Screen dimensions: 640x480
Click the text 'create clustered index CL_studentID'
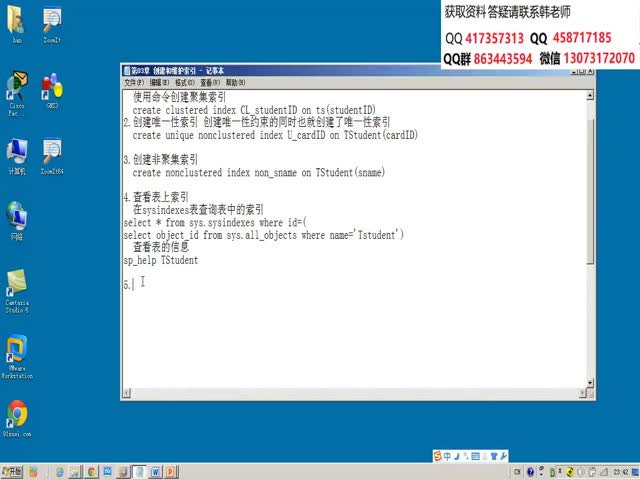point(215,110)
